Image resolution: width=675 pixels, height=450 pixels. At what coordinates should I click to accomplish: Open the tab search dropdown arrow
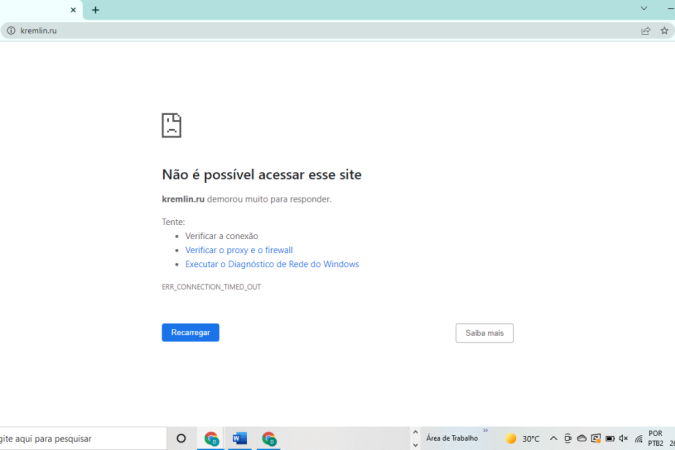[644, 8]
